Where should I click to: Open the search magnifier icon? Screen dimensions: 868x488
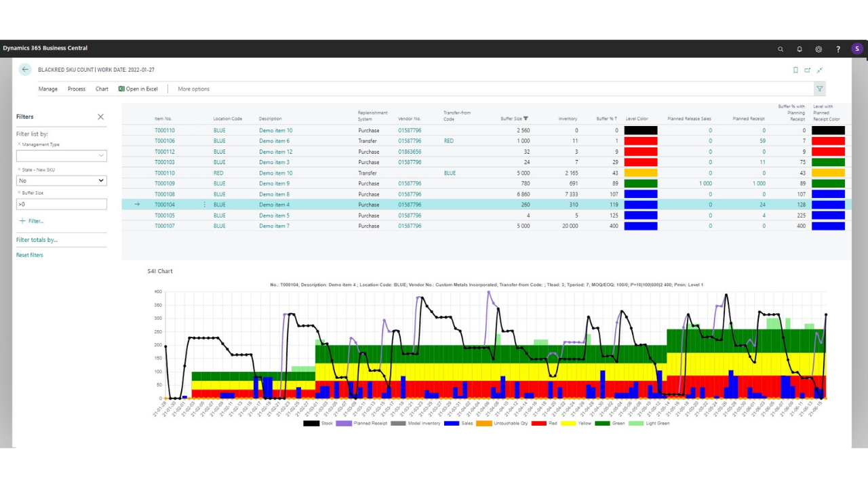click(781, 49)
